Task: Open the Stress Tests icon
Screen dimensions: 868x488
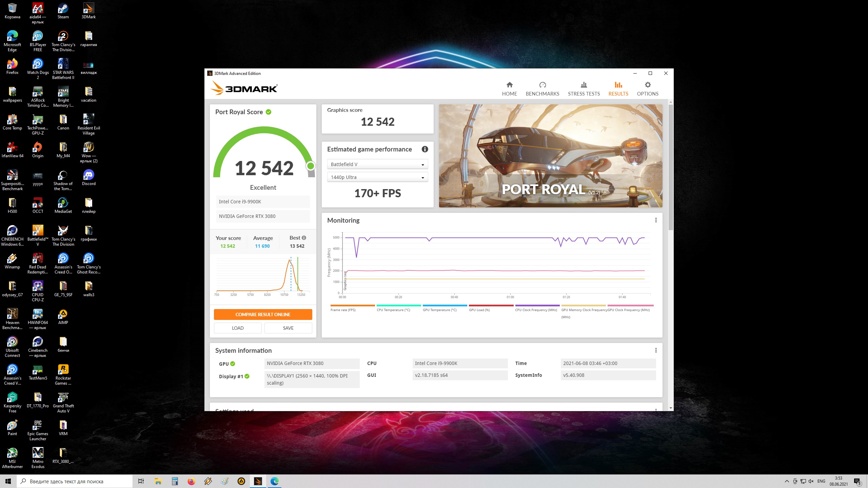Action: (584, 85)
